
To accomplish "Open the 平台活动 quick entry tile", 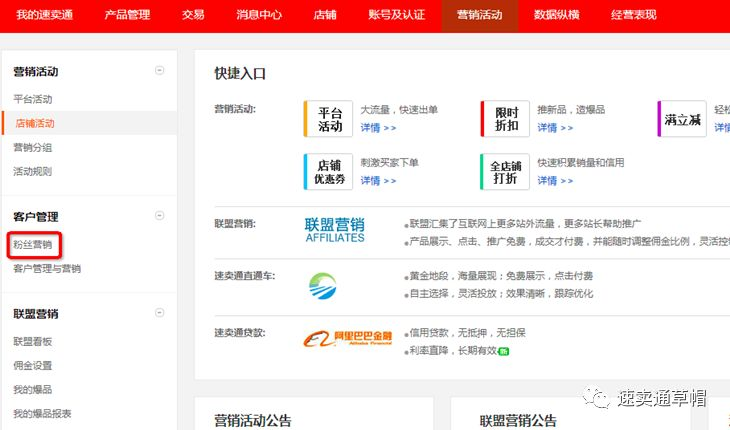I will [x=328, y=119].
